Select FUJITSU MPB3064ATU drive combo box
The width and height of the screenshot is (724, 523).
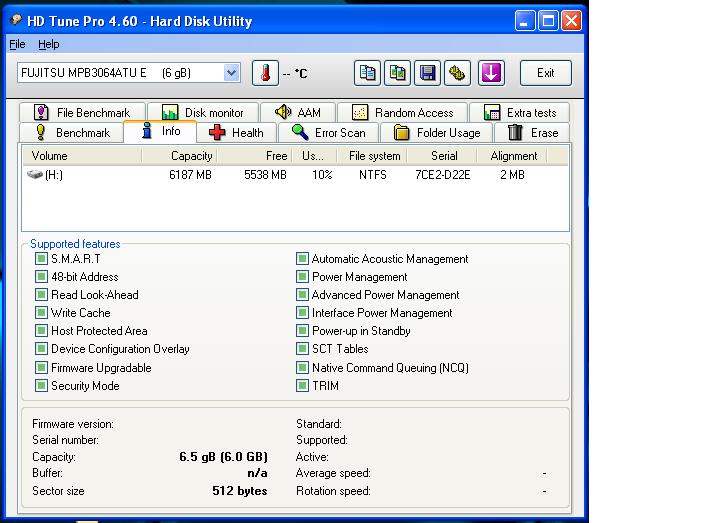tap(129, 73)
